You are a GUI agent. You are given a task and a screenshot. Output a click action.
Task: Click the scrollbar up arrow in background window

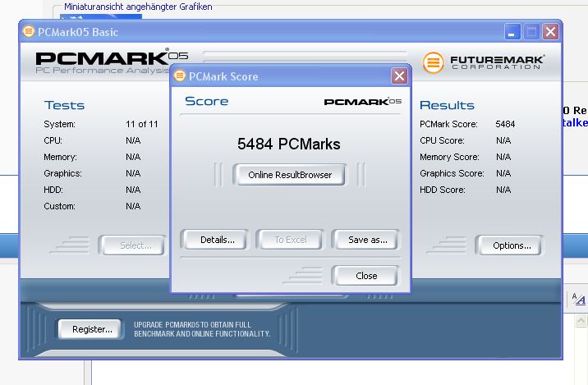click(x=581, y=321)
